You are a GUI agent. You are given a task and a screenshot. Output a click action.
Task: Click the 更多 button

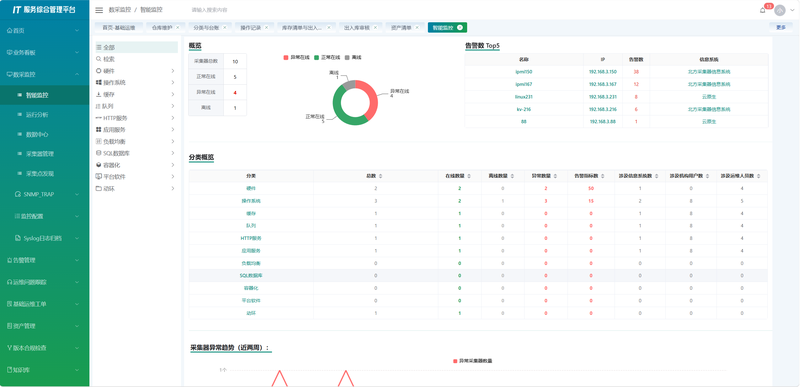pyautogui.click(x=781, y=28)
